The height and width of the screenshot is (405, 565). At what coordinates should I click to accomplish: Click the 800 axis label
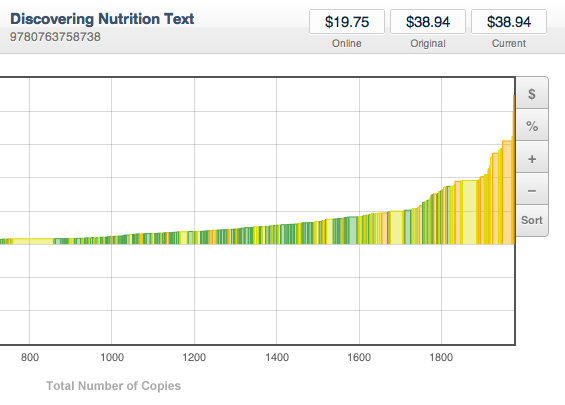coord(30,357)
